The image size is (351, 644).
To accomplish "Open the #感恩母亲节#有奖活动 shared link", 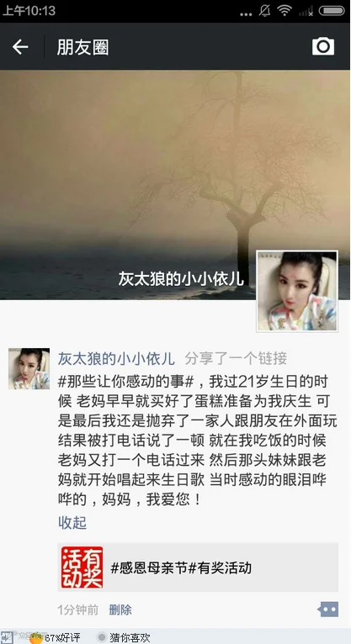I will click(198, 567).
